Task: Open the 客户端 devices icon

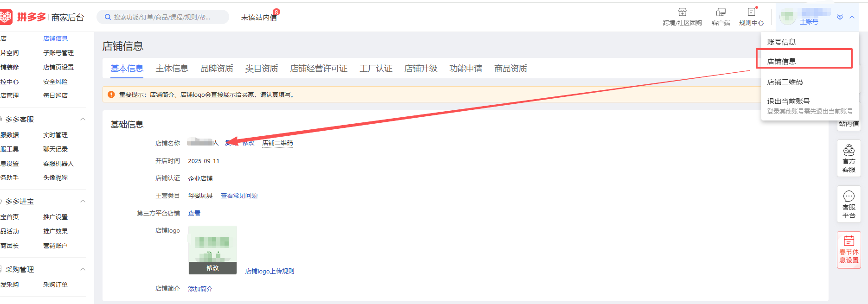Action: (x=720, y=13)
